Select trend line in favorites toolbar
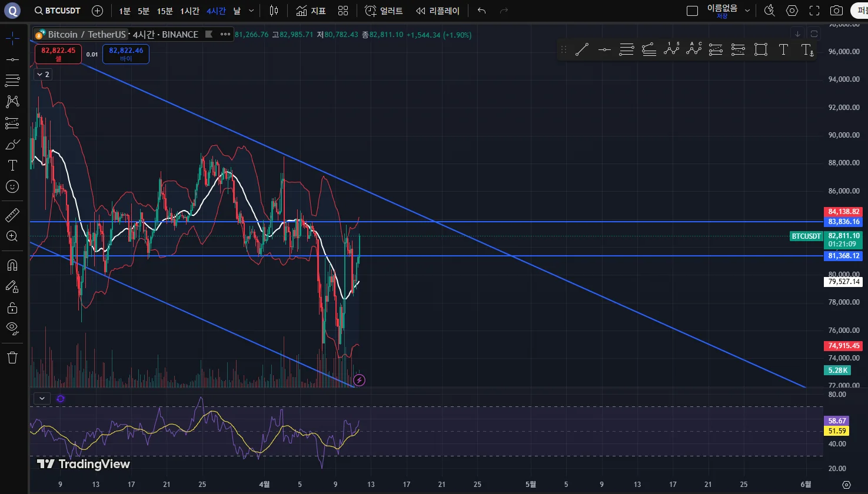Screen dimensions: 868x494 582,50
